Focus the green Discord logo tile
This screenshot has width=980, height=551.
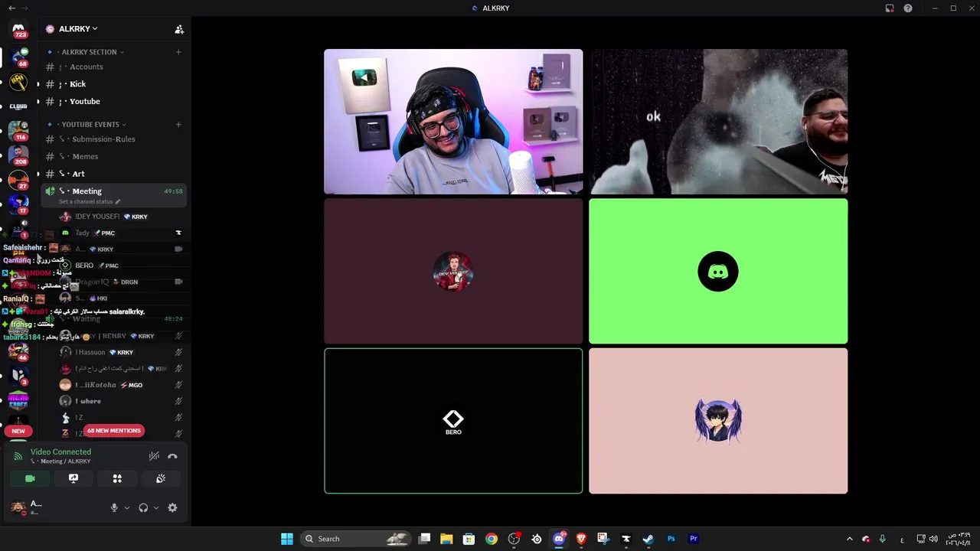[718, 271]
